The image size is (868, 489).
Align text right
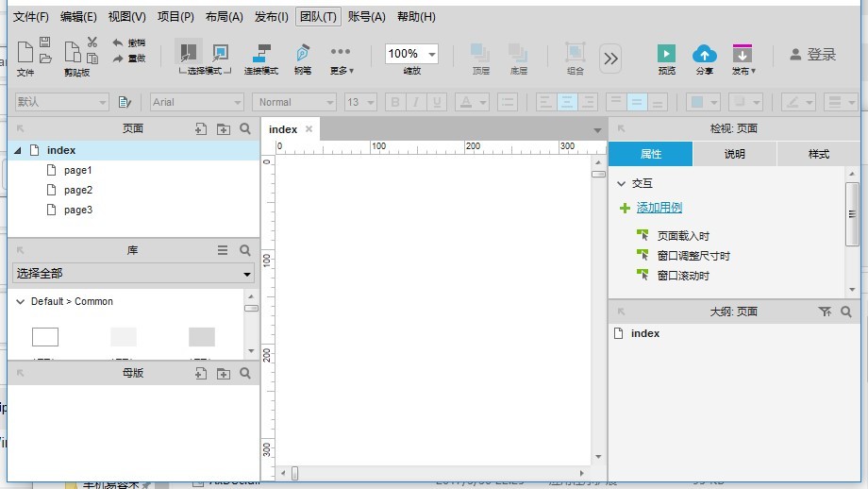[x=588, y=102]
